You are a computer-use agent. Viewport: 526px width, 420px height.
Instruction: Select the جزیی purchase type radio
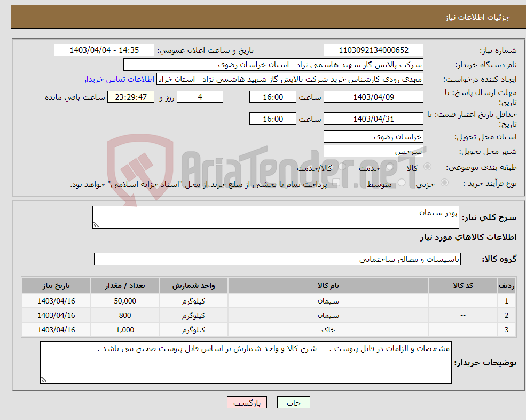(444, 183)
